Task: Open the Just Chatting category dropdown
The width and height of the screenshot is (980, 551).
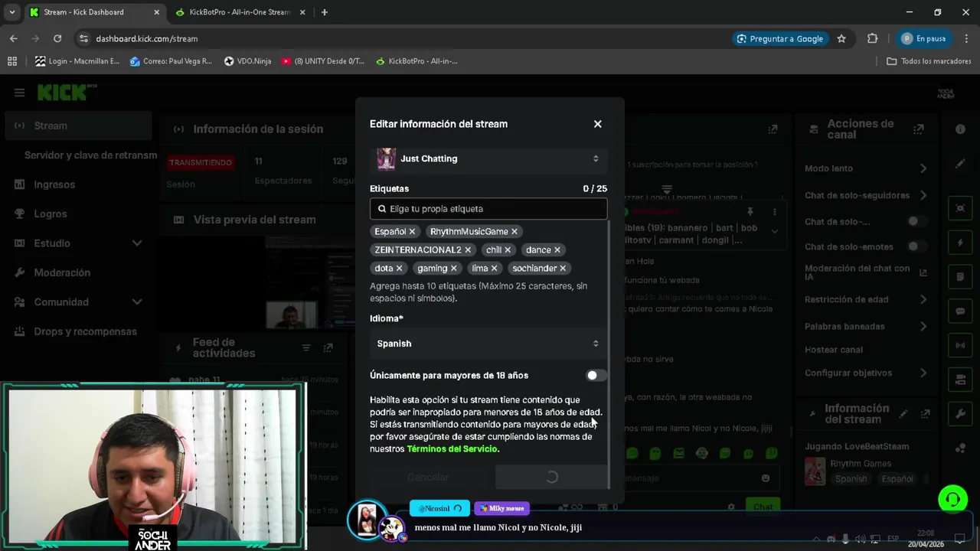Action: pos(488,158)
